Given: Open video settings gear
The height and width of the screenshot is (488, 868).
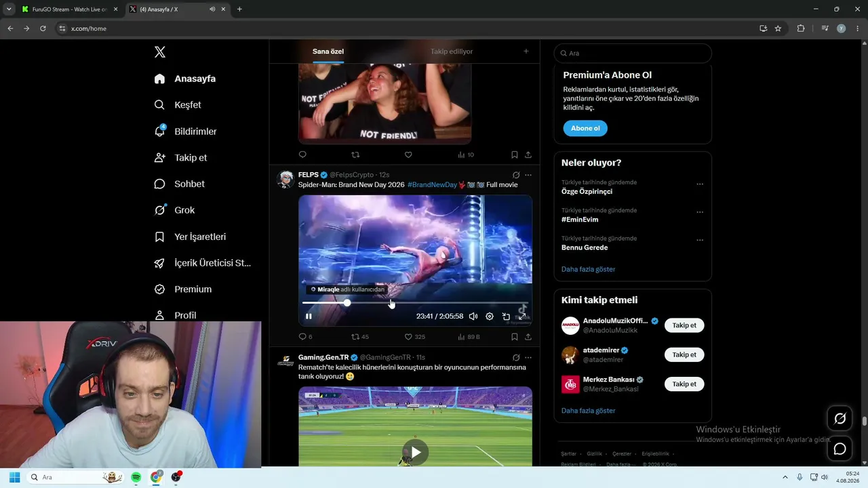Looking at the screenshot, I should point(490,317).
